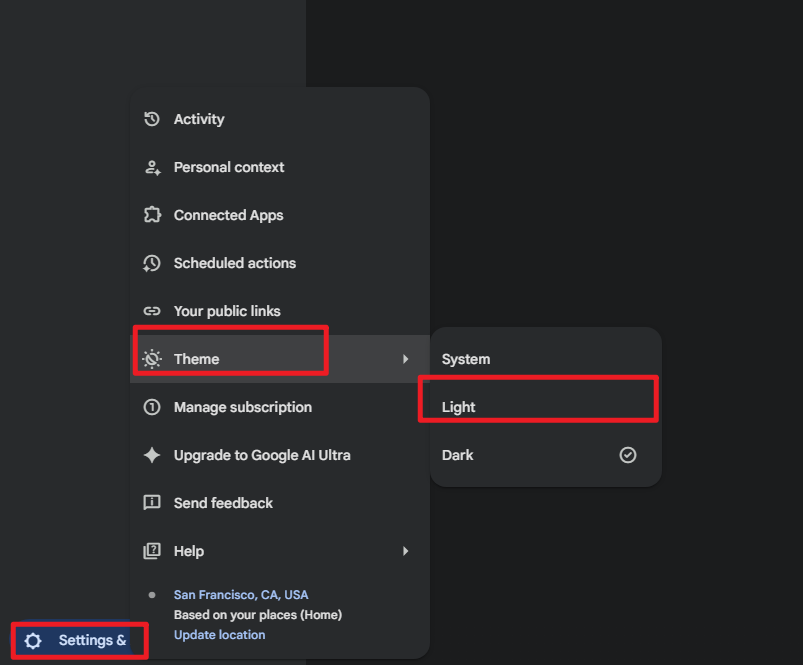Open Manage subscription menu entry
This screenshot has height=665, width=803.
pyautogui.click(x=280, y=407)
